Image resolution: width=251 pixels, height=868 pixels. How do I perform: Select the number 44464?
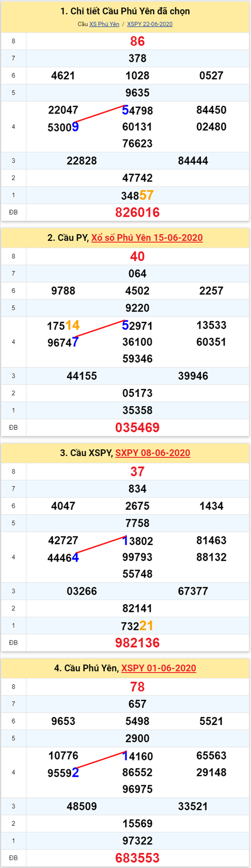[63, 558]
